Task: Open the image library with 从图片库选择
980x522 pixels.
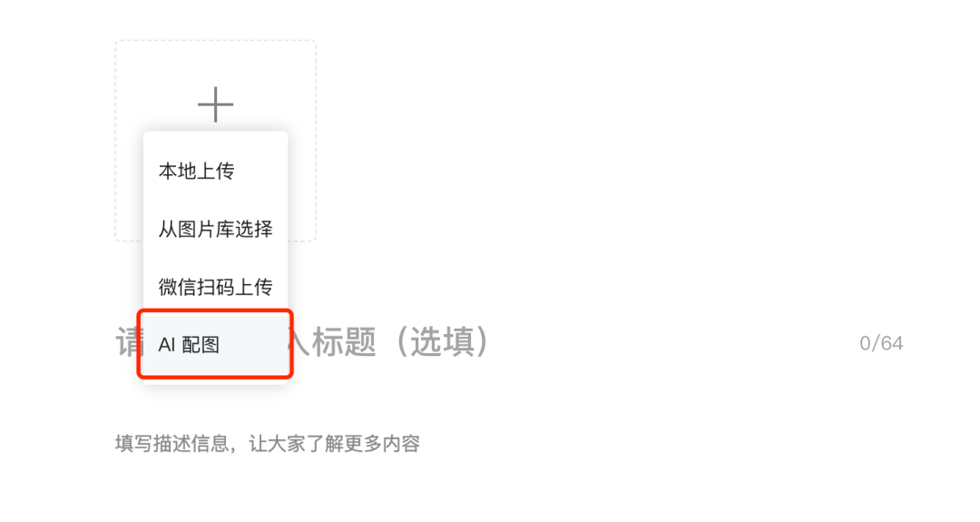Action: (216, 229)
